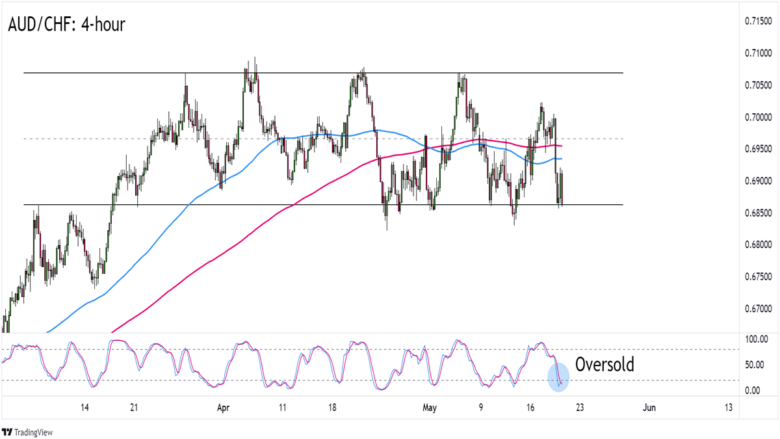Click the lower support horizontal line
The height and width of the screenshot is (439, 780).
pos(323,204)
